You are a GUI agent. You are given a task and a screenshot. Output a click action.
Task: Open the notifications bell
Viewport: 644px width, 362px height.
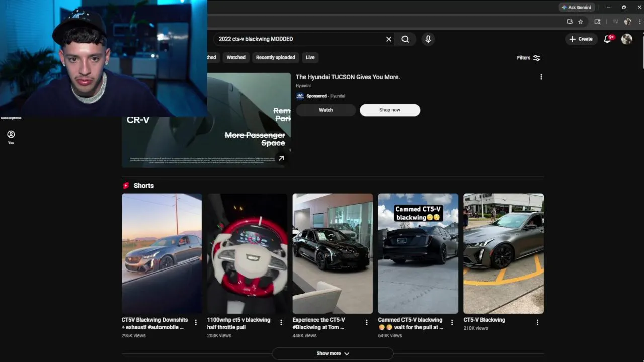click(x=608, y=39)
